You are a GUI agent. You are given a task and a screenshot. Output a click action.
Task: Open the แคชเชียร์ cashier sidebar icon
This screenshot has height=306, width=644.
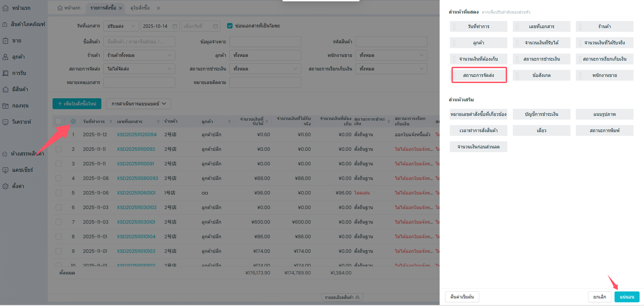pyautogui.click(x=6, y=170)
